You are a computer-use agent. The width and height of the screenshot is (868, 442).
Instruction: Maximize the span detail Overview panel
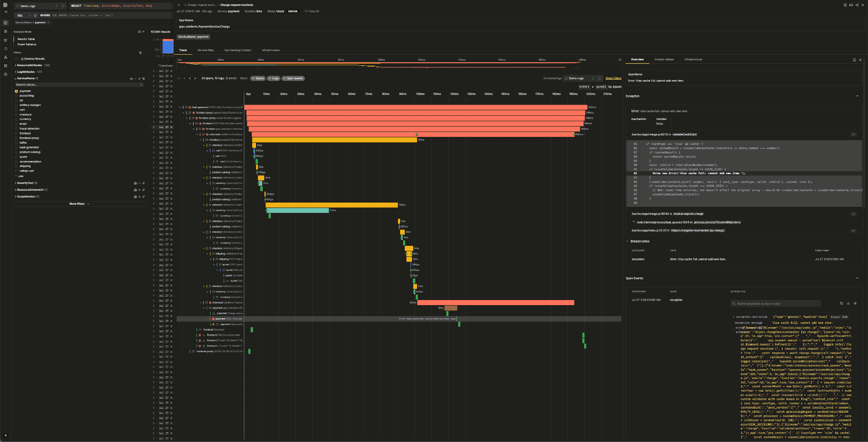click(854, 60)
